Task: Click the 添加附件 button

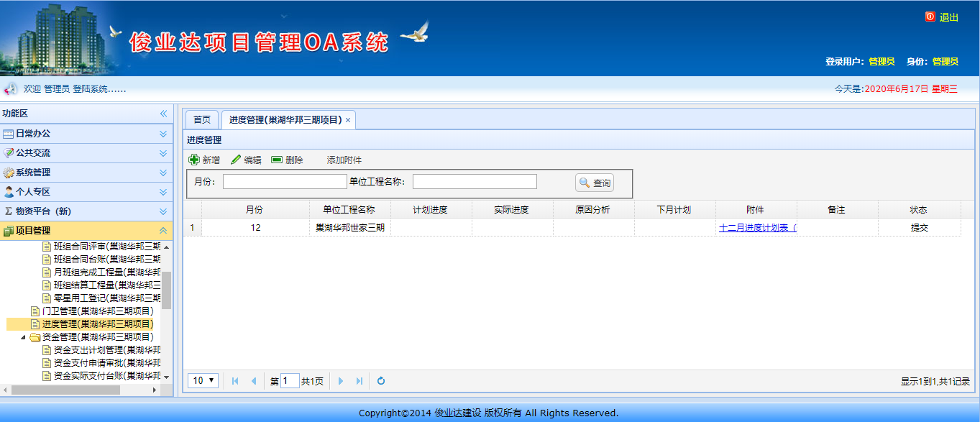Action: [x=344, y=160]
